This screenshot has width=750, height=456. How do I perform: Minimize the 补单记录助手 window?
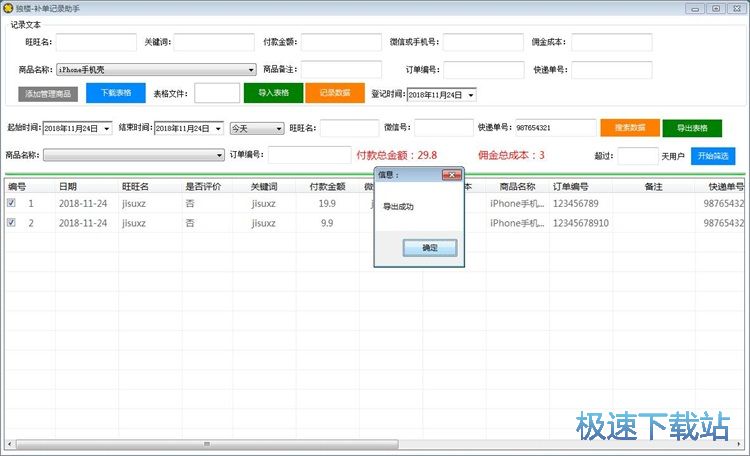tap(695, 8)
